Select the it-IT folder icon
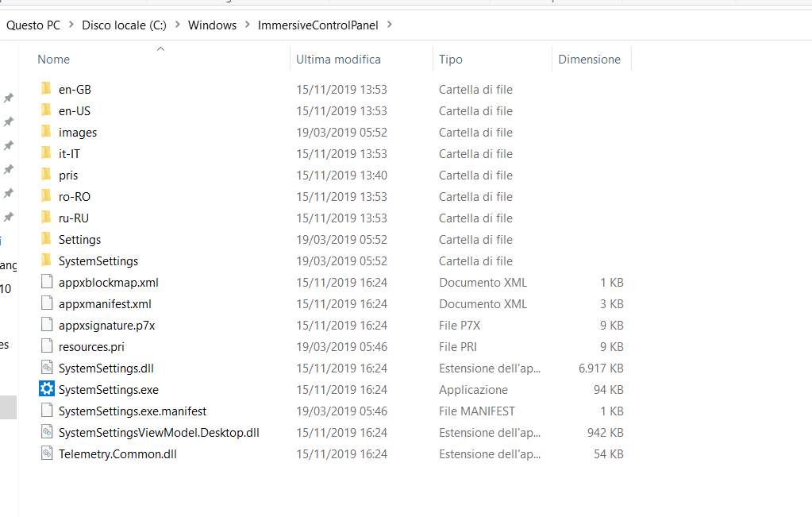This screenshot has height=517, width=812. [x=47, y=153]
